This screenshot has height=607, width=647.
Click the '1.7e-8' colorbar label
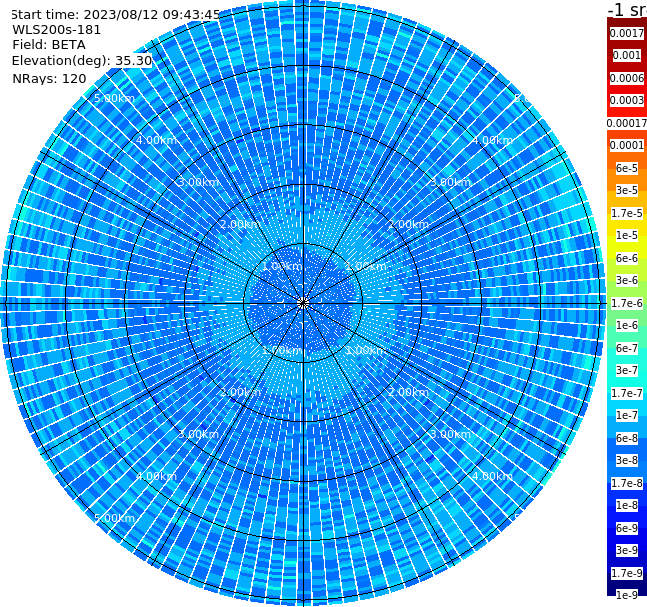[627, 483]
